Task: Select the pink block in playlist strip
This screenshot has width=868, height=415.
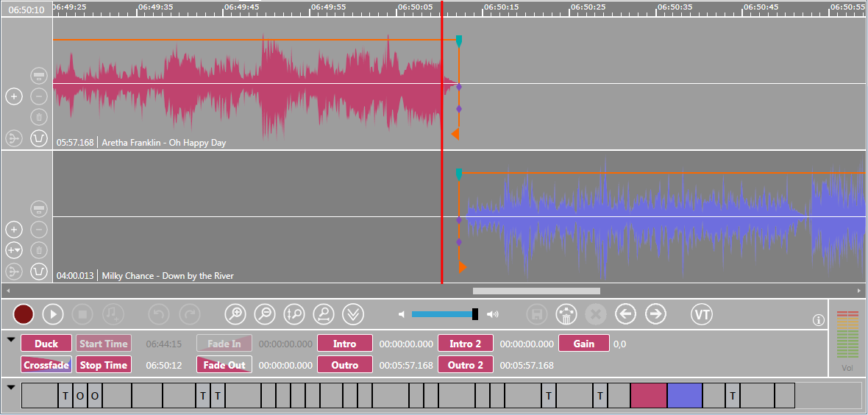Action: point(649,395)
